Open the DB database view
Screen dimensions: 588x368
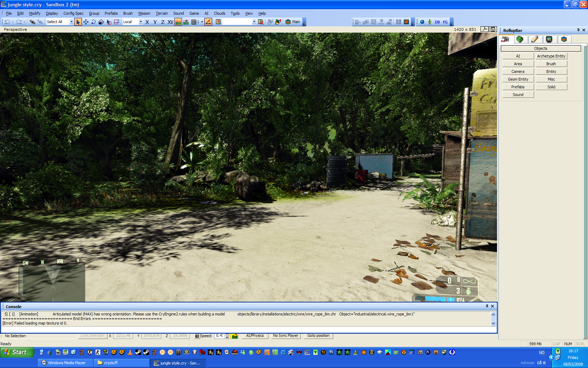tap(437, 22)
